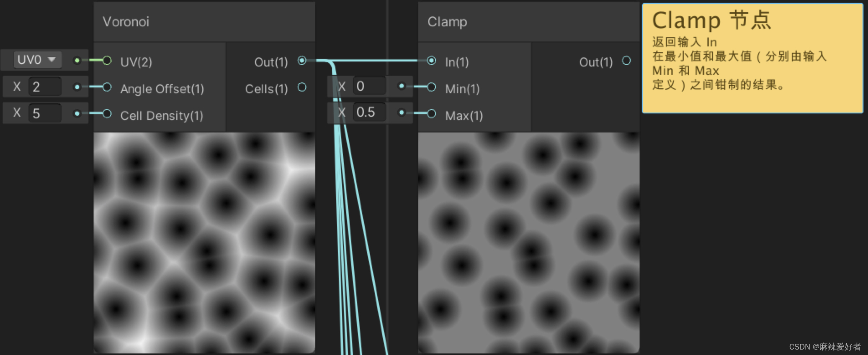The image size is (868, 355).
Task: Edit the Angle Offset X value 2
Action: coord(45,87)
